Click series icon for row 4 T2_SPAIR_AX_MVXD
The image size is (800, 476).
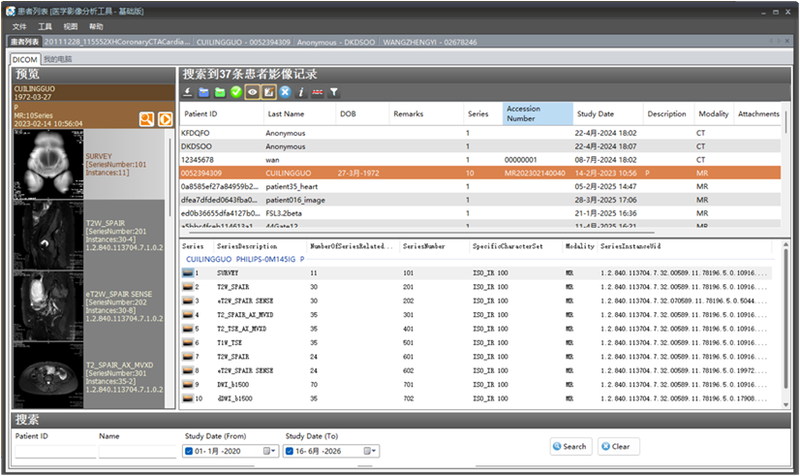tap(188, 315)
